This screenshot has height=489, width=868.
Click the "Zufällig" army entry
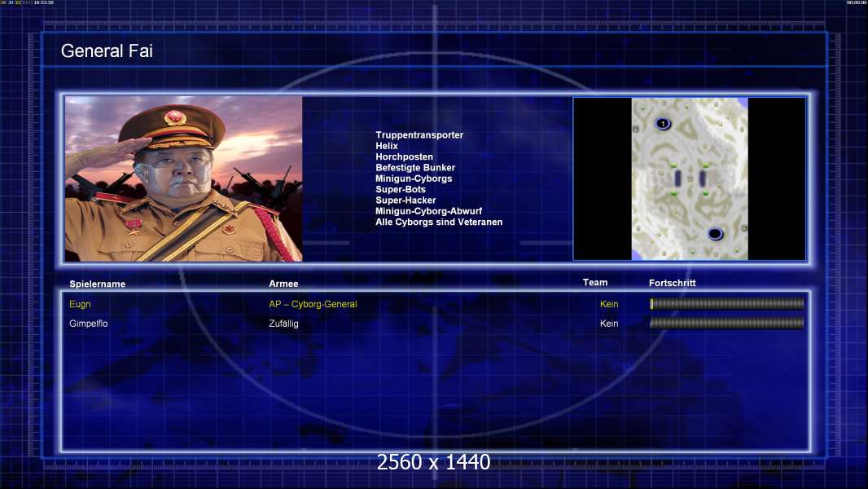click(283, 324)
